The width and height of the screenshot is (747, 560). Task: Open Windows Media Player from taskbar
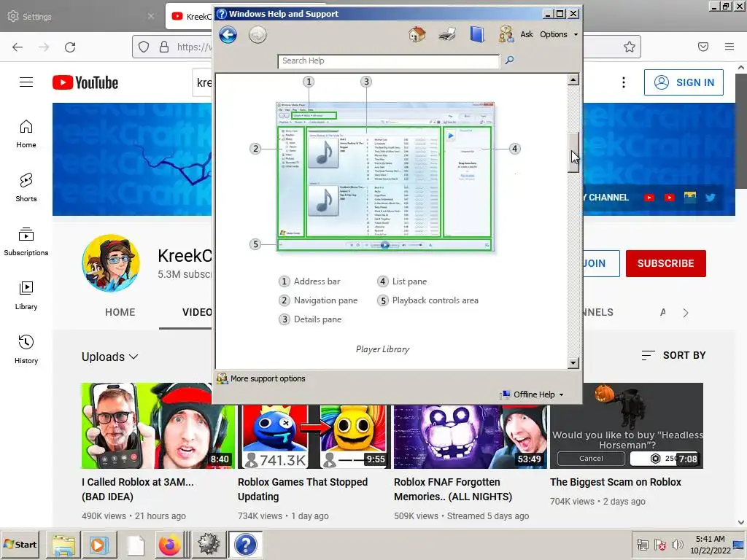click(98, 544)
